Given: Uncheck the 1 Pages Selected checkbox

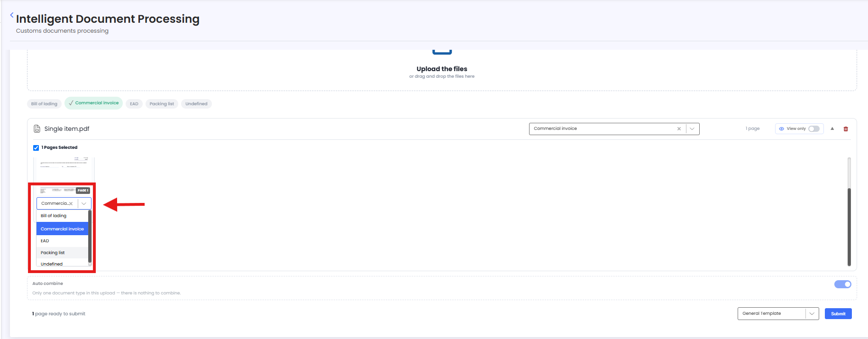Looking at the screenshot, I should [36, 147].
